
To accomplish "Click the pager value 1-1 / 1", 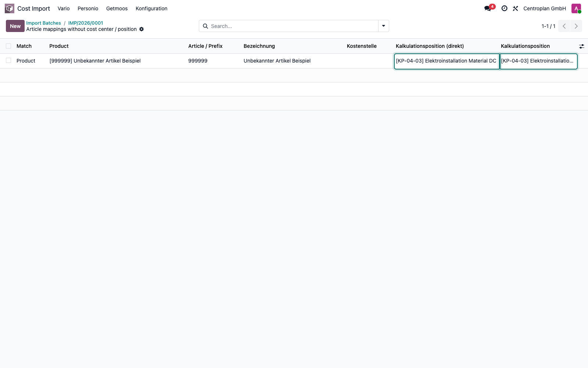I will click(548, 26).
